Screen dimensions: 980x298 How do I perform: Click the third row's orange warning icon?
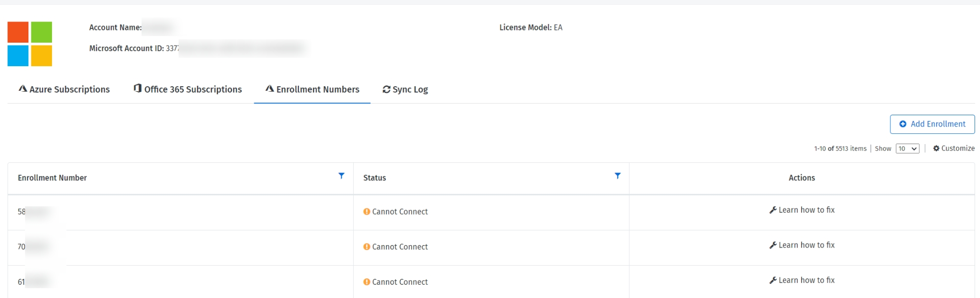[367, 282]
